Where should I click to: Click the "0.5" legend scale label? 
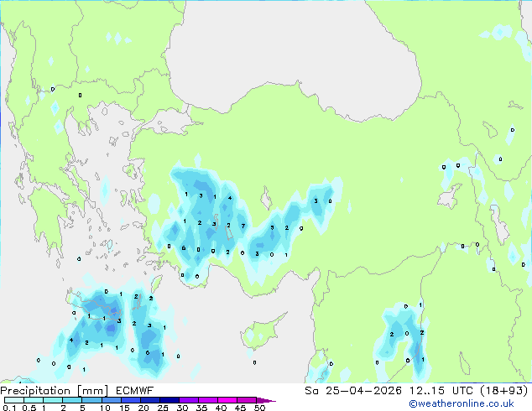click(29, 408)
